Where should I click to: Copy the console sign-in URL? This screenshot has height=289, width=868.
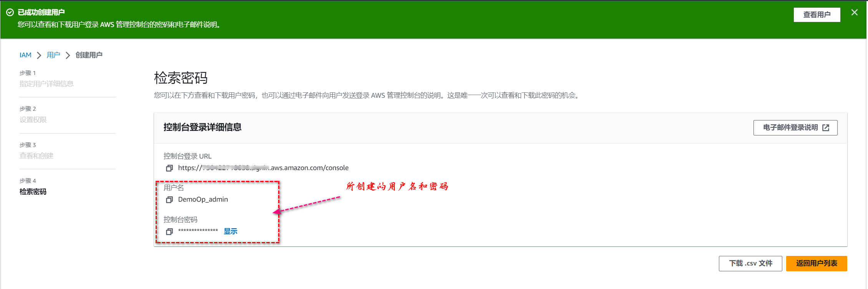169,168
